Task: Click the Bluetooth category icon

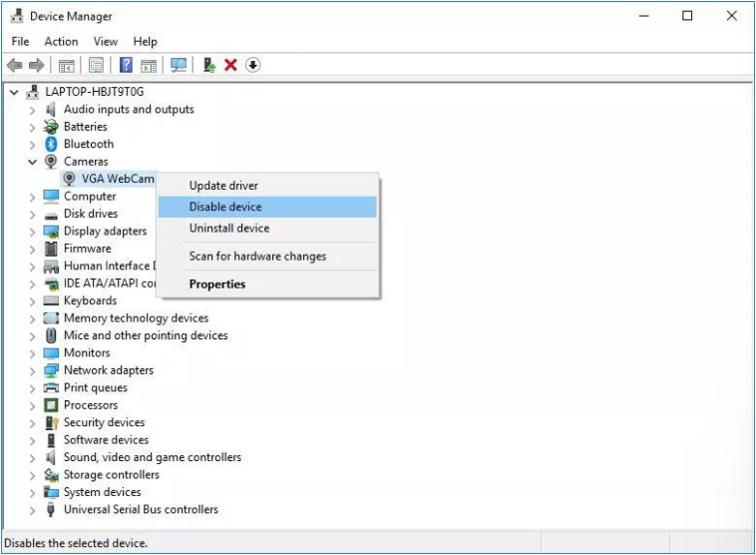Action: (x=51, y=144)
